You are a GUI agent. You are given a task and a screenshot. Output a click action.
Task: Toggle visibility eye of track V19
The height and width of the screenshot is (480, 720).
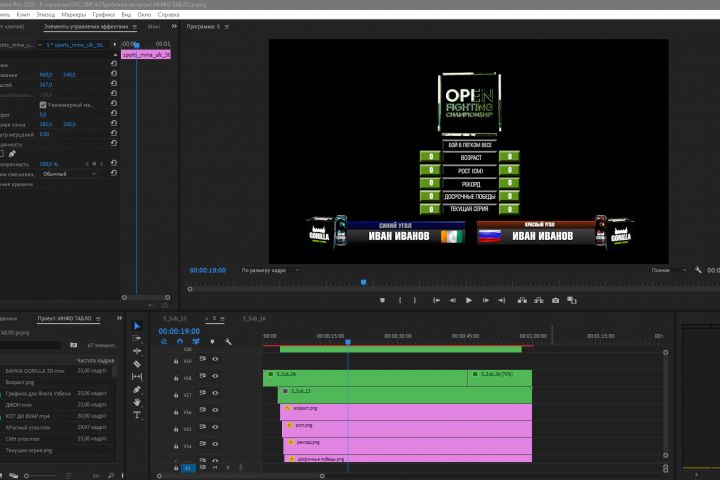click(215, 359)
